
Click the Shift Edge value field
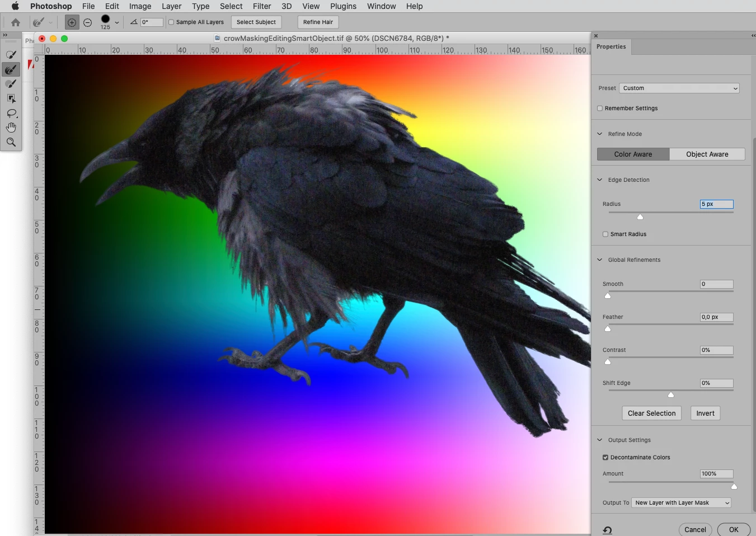(716, 383)
